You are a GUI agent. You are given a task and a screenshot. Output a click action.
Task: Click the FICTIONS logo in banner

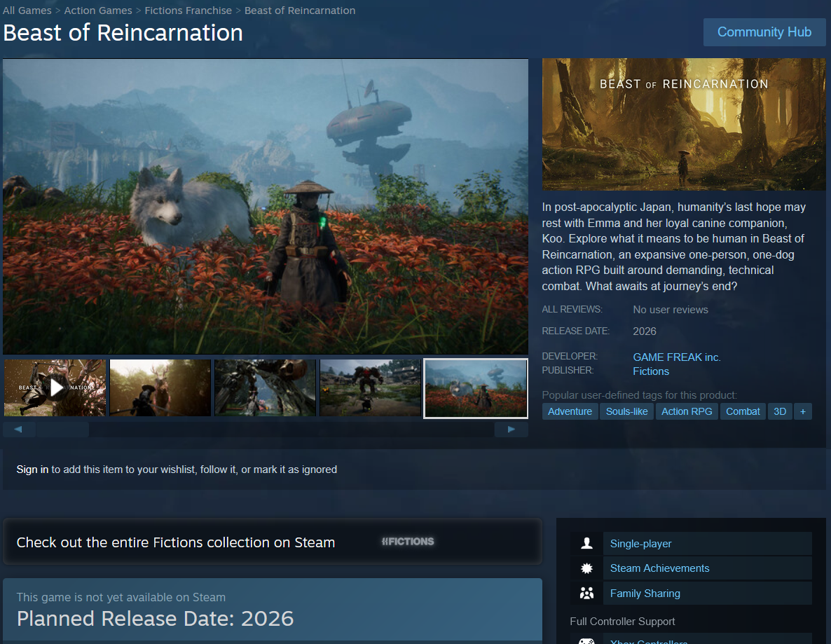408,542
